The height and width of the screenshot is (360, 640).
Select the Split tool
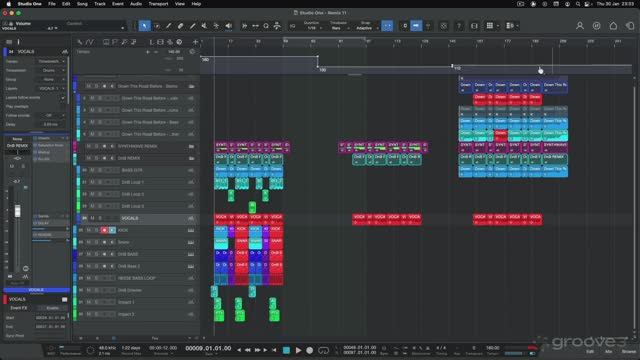[x=169, y=26]
